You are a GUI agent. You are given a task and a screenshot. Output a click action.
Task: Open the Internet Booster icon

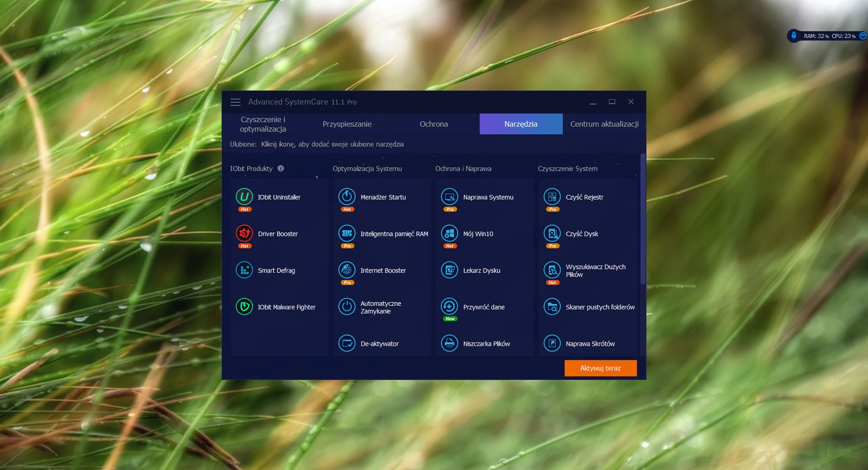347,270
